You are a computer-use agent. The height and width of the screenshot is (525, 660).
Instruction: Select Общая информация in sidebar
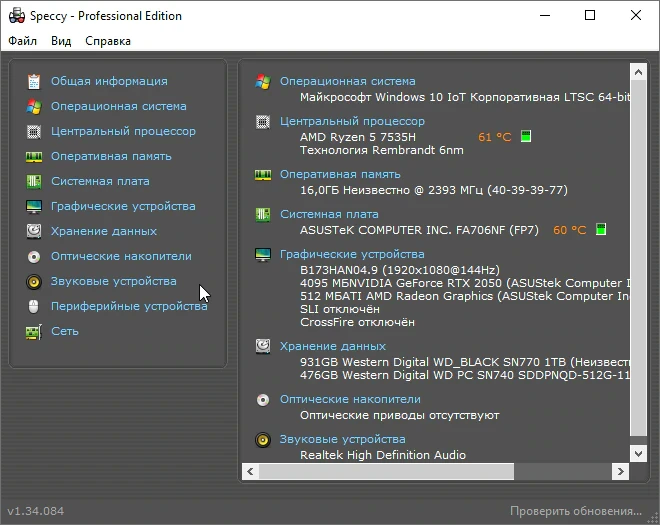click(109, 81)
